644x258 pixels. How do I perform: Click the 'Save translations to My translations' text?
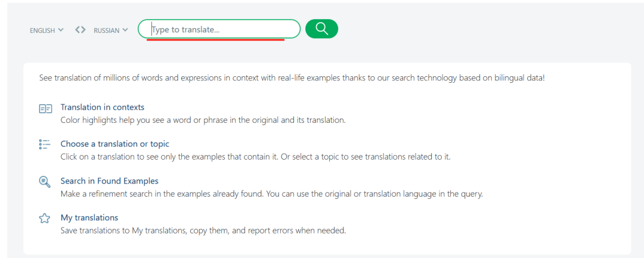pyautogui.click(x=203, y=231)
